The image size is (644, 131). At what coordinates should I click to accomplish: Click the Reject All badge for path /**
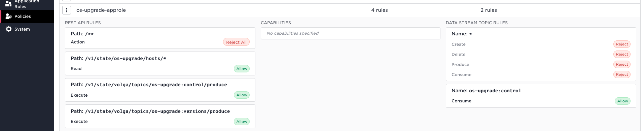pos(236,42)
